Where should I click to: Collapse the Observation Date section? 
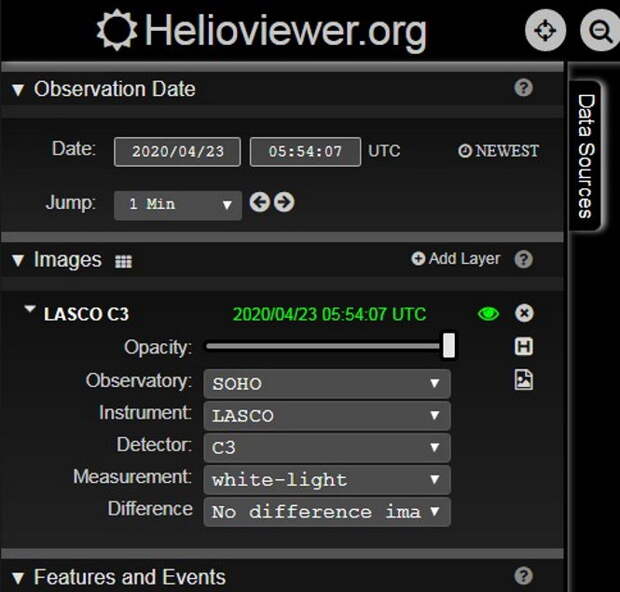pos(18,90)
